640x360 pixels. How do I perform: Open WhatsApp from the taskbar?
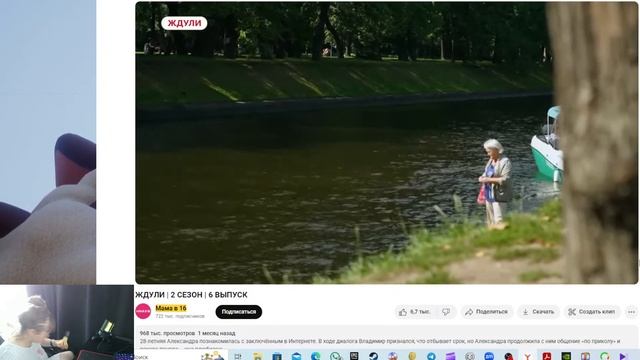[335, 356]
